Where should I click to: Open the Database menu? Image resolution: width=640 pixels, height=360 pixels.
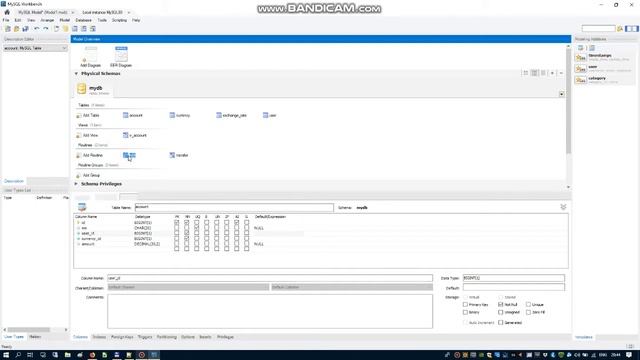tap(84, 20)
